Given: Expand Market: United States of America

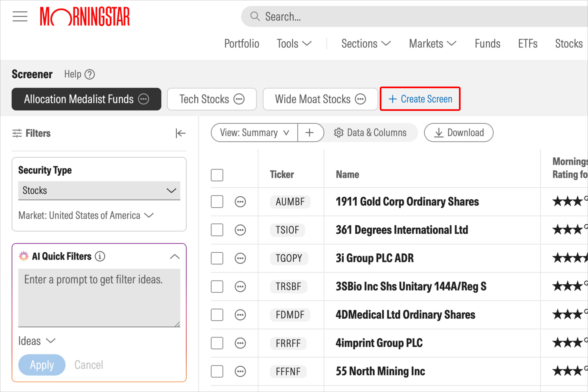Looking at the screenshot, I should coord(86,215).
